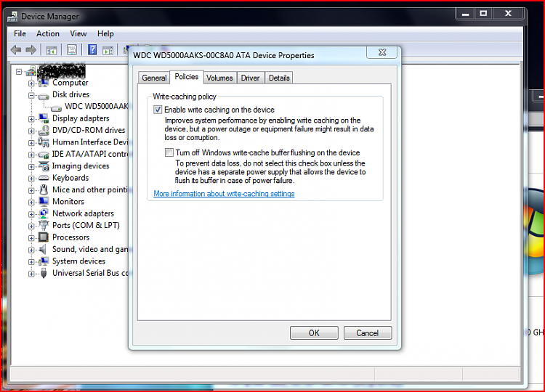Click the Disk drives category icon

click(x=44, y=96)
